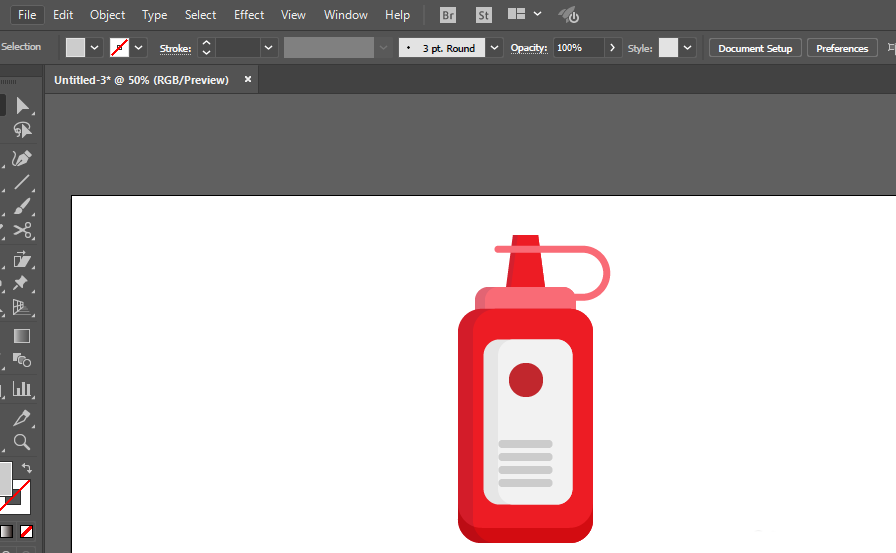This screenshot has height=553, width=896.
Task: Open Adobe Bridge via Br icon
Action: tap(448, 15)
